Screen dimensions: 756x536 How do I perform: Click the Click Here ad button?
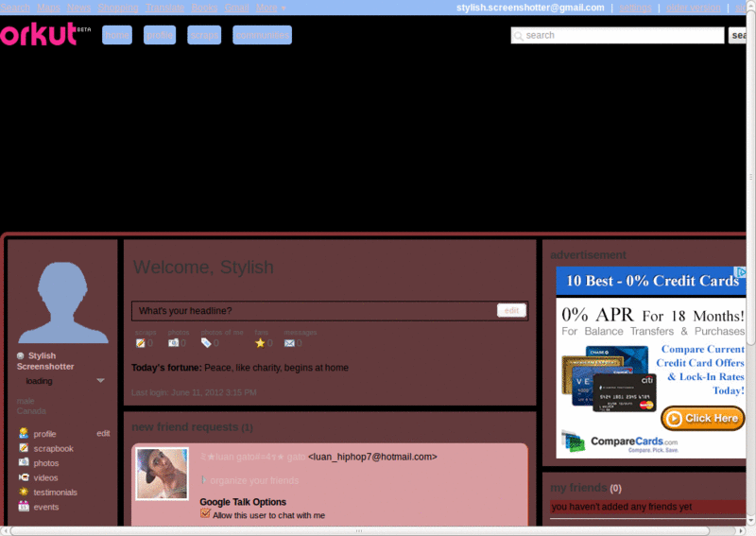[x=702, y=418]
